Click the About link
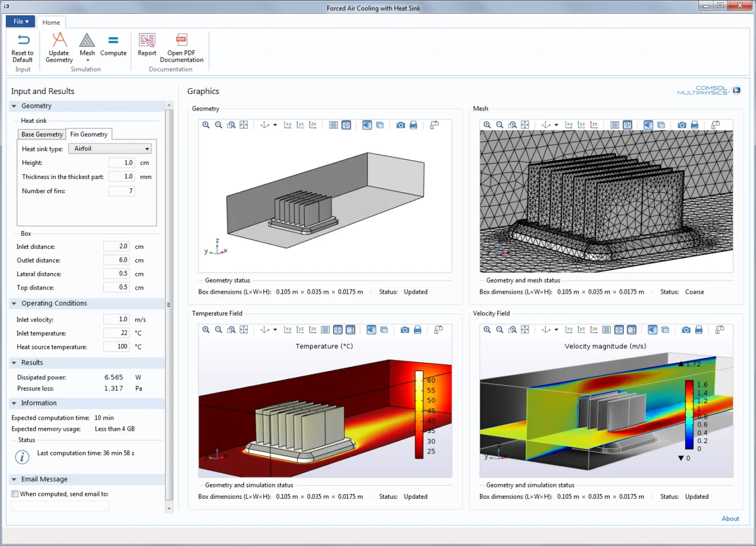Image resolution: width=756 pixels, height=546 pixels. coord(731,519)
